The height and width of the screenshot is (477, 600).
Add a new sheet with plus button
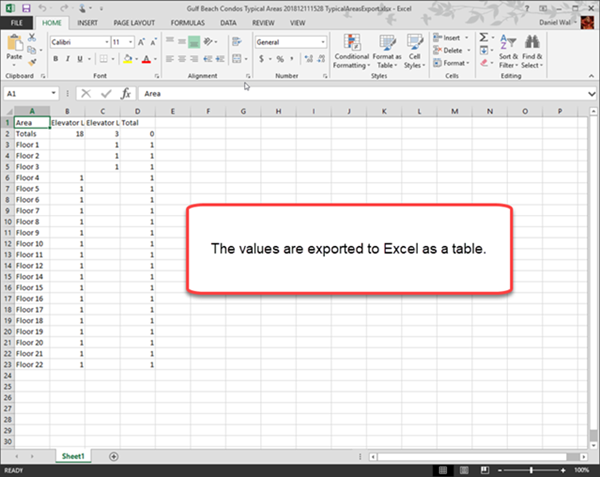pos(114,456)
